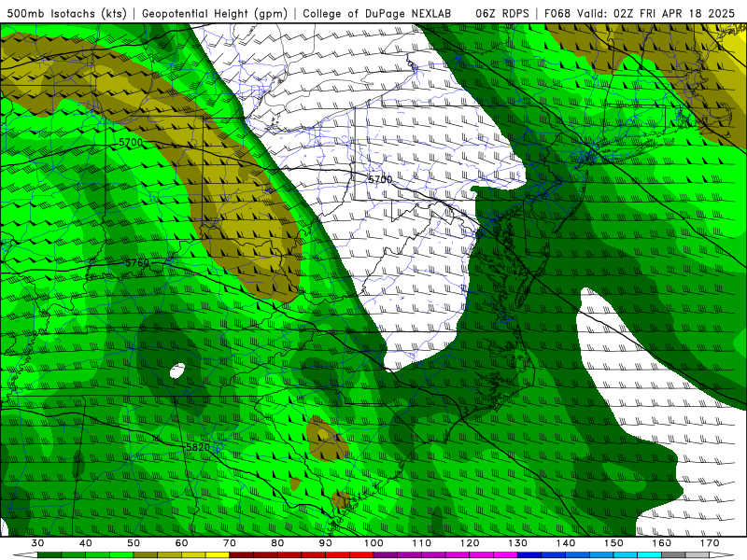747x560 pixels.
Task: Click the small white oval hole in dark green
Action: point(177,371)
